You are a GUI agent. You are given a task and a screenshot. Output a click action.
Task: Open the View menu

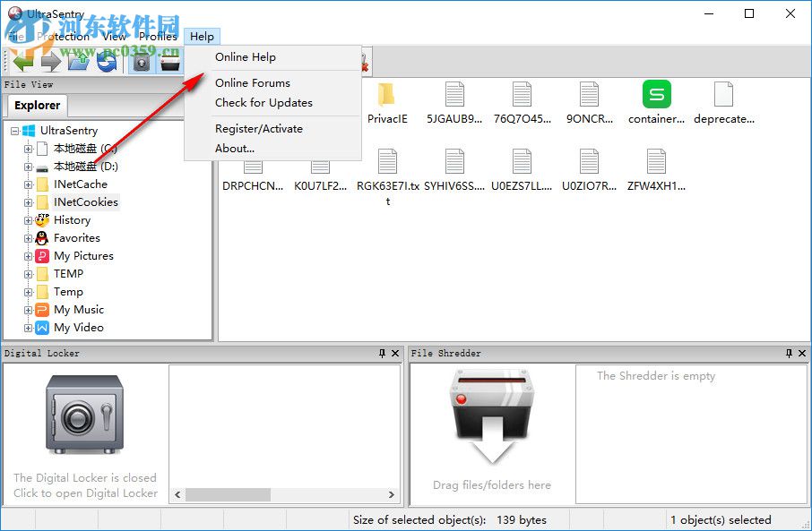(114, 36)
